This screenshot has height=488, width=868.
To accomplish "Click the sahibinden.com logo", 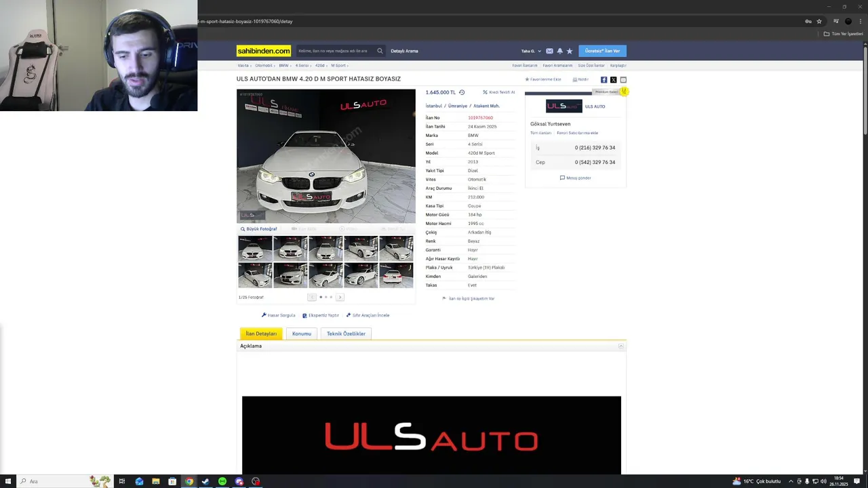I will click(x=264, y=51).
